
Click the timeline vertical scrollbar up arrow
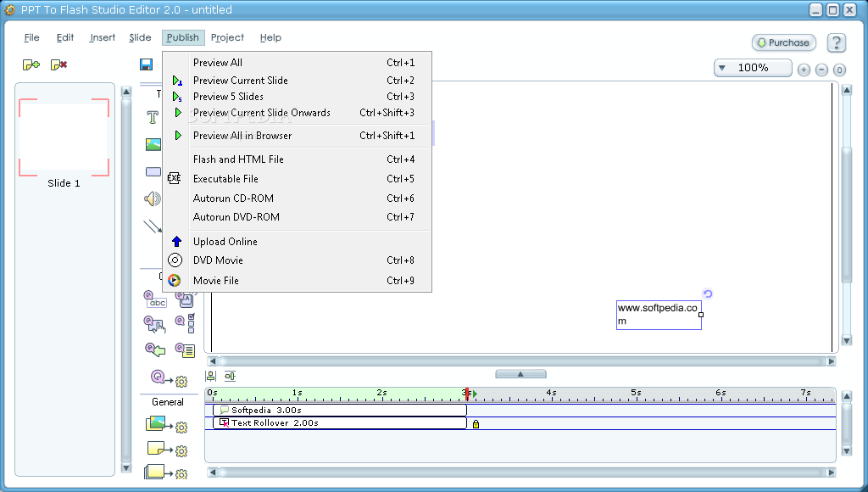847,396
